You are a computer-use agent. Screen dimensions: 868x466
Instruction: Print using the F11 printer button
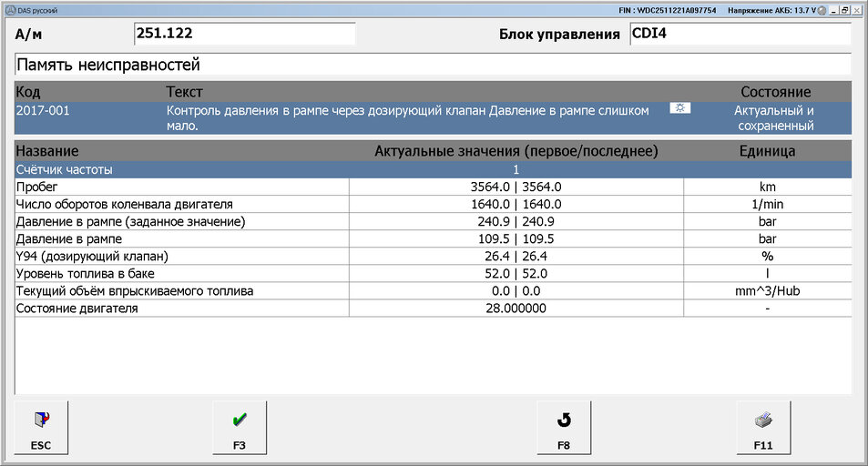pyautogui.click(x=763, y=428)
